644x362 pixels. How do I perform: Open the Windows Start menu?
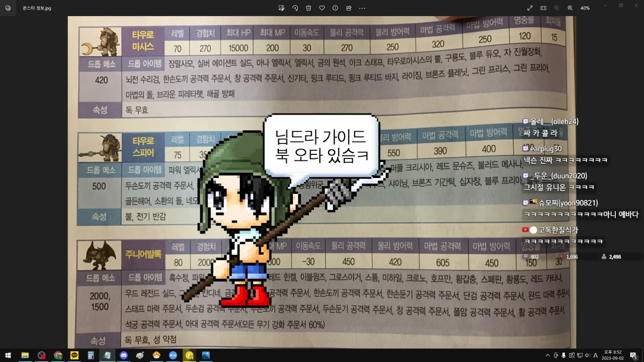coord(8,355)
